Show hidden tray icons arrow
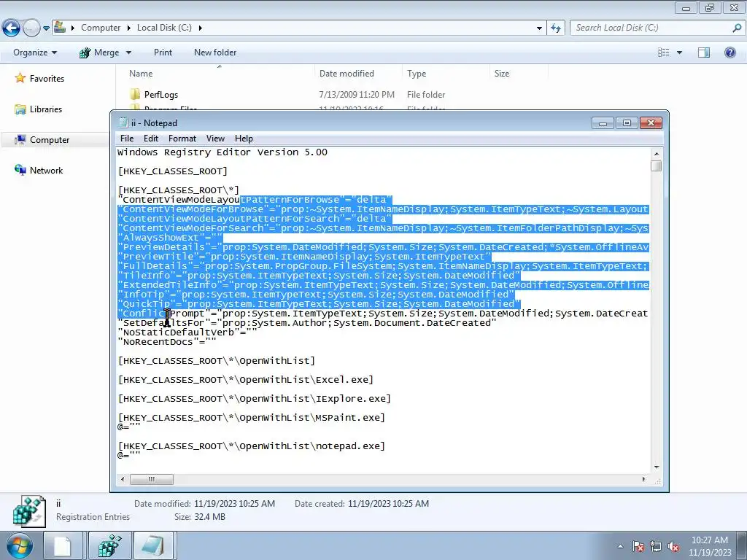Screen dimensions: 747x560 tap(620, 546)
